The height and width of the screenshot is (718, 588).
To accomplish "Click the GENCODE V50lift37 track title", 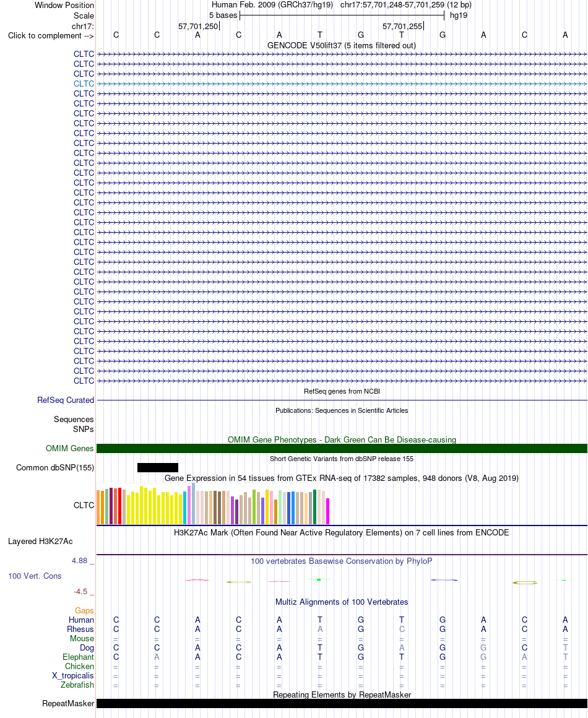I will pyautogui.click(x=342, y=46).
